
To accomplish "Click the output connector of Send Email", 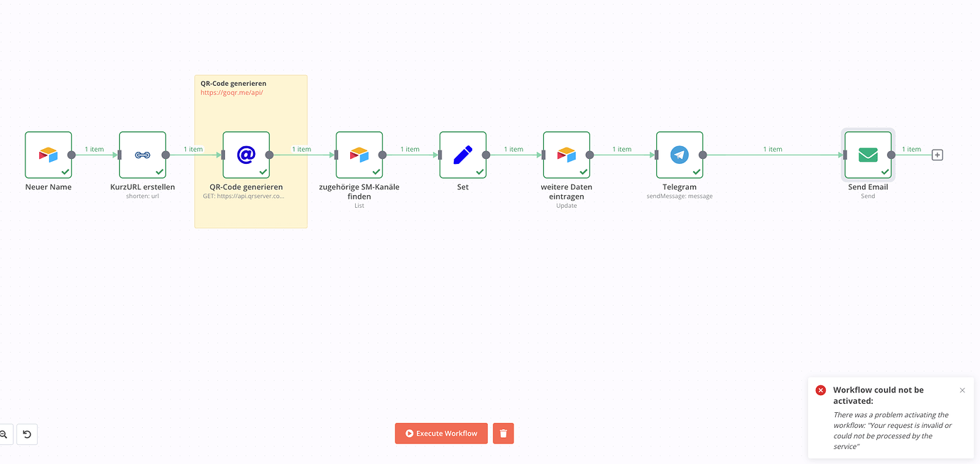I will click(x=891, y=155).
